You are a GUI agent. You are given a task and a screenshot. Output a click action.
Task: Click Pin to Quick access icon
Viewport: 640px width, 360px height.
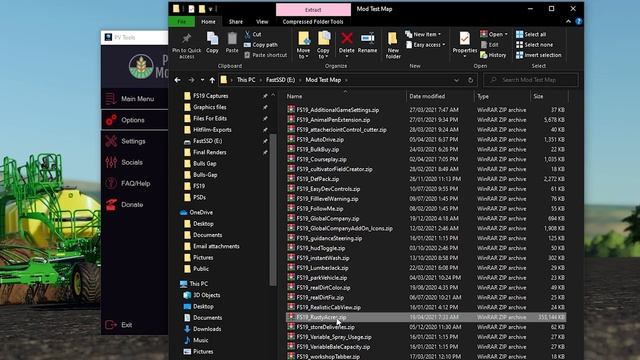187,38
